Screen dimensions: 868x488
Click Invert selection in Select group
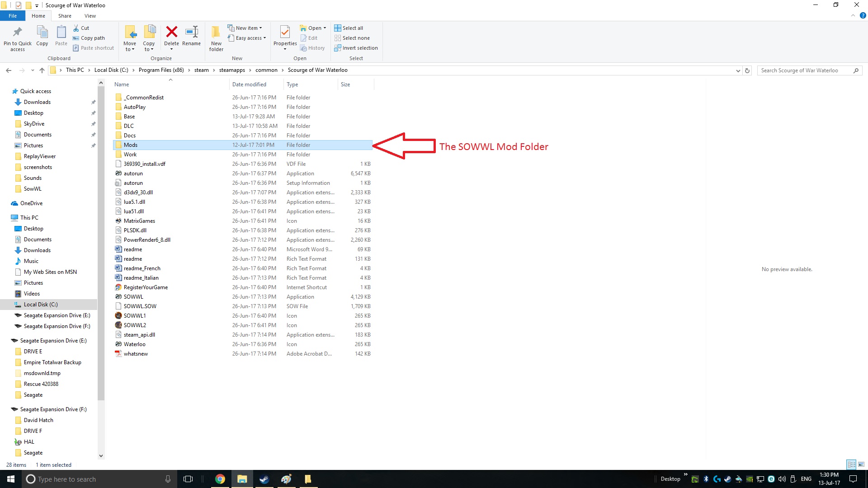(359, 48)
